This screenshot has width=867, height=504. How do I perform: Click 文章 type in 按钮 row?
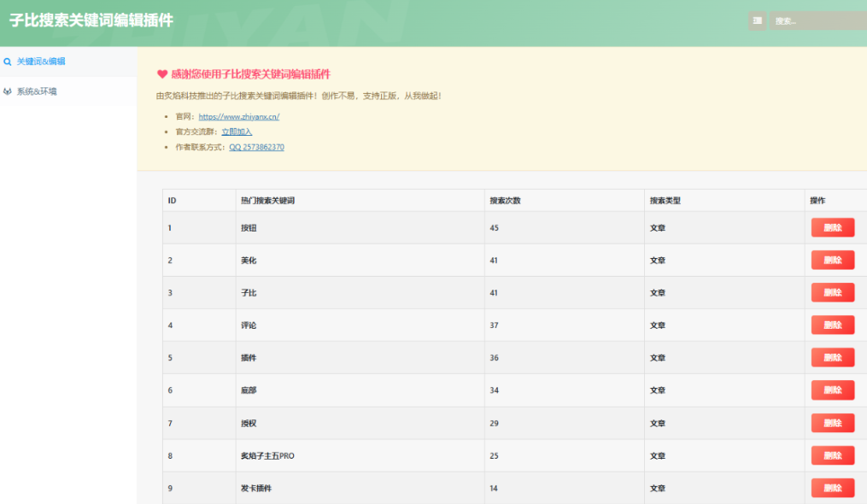click(x=658, y=228)
